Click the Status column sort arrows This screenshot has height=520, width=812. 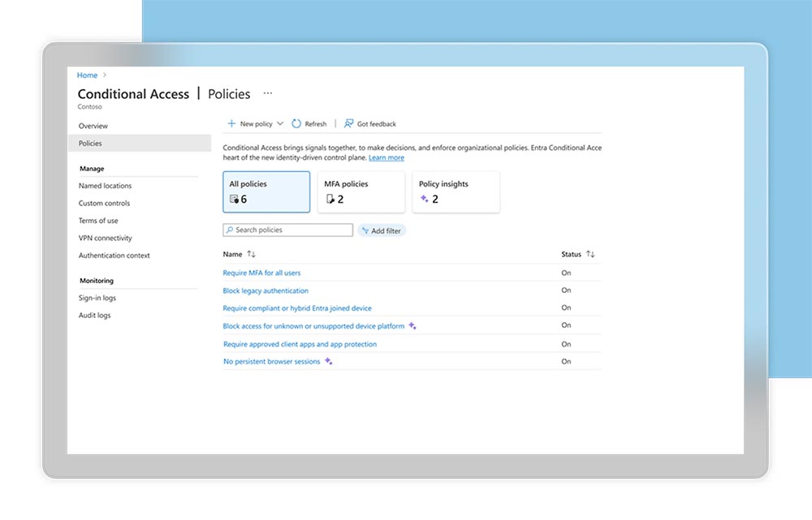coord(590,254)
